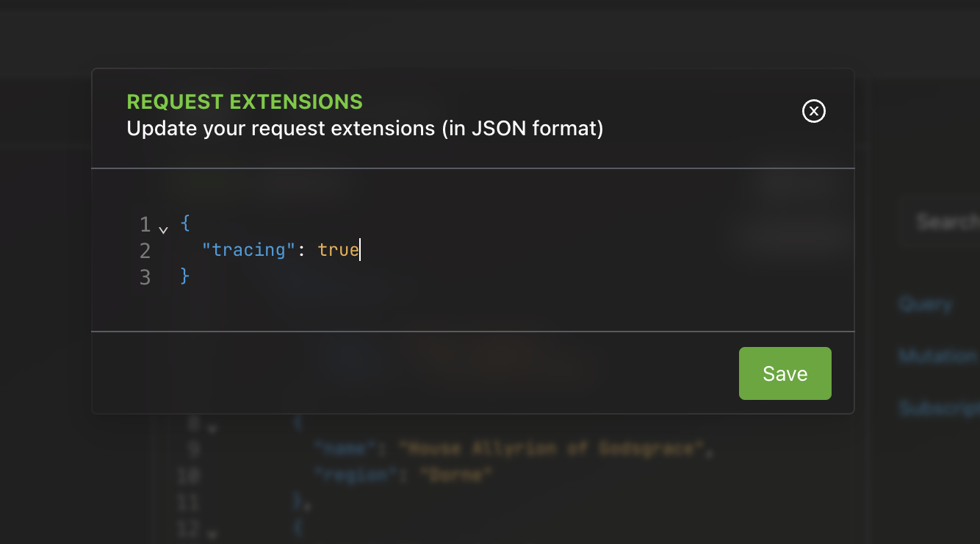980x544 pixels.
Task: Click the "House Allyrion of Godsgrace" result line
Action: coord(514,448)
